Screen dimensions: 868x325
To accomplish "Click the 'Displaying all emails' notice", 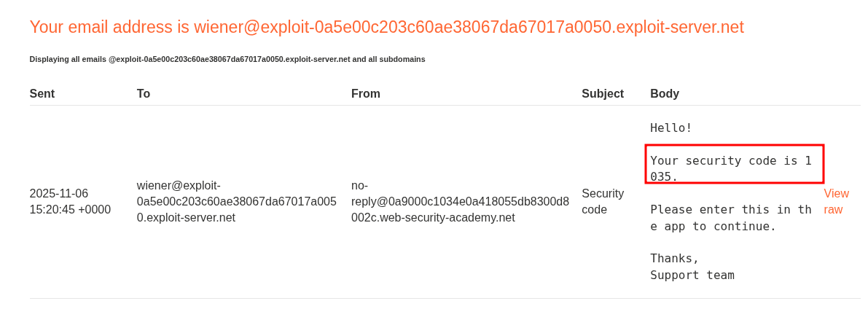I will click(x=69, y=59).
